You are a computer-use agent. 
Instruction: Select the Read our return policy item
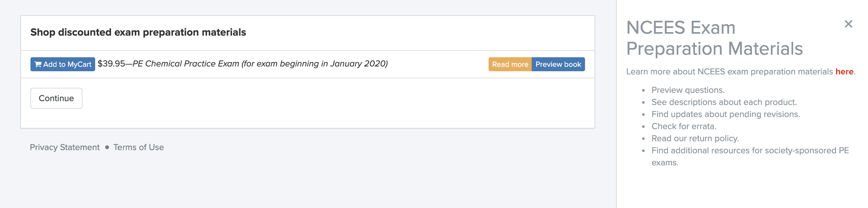click(695, 138)
